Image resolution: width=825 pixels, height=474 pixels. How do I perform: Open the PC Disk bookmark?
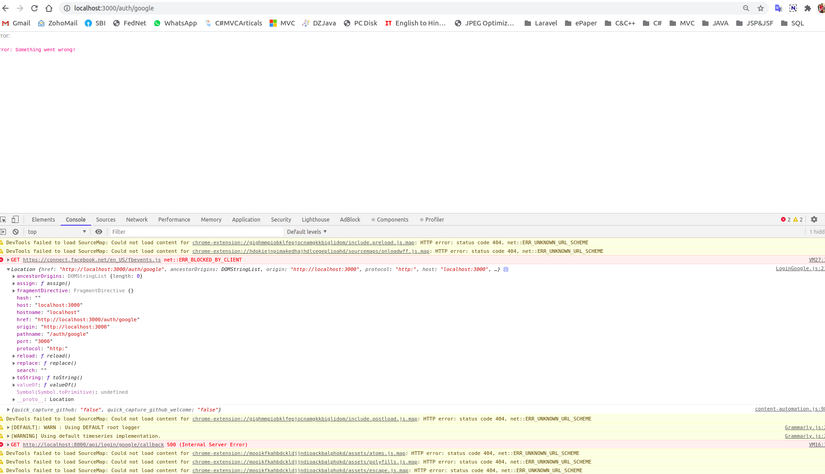(x=360, y=23)
